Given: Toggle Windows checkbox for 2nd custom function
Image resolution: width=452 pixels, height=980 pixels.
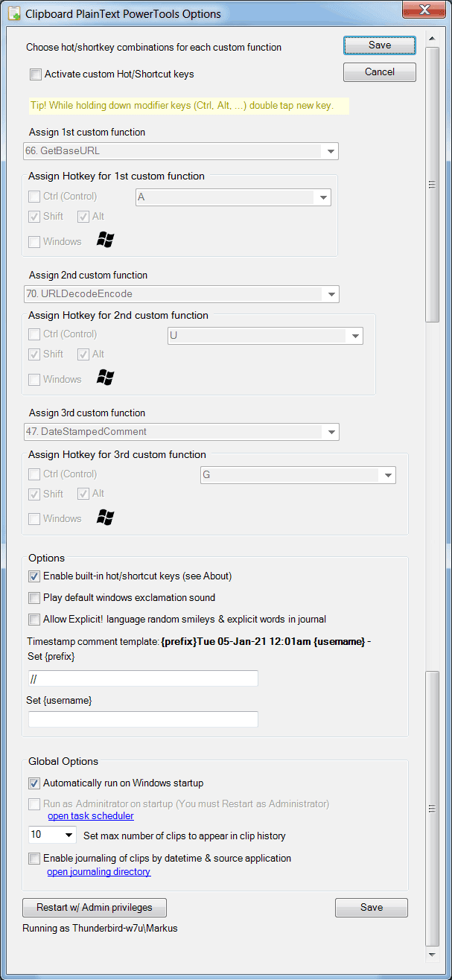Looking at the screenshot, I should [x=34, y=380].
